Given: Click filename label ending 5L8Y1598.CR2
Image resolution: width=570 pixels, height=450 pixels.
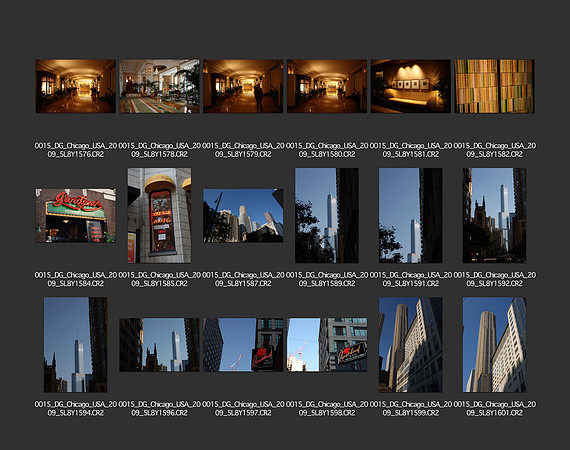Looking at the screenshot, I should [x=327, y=408].
